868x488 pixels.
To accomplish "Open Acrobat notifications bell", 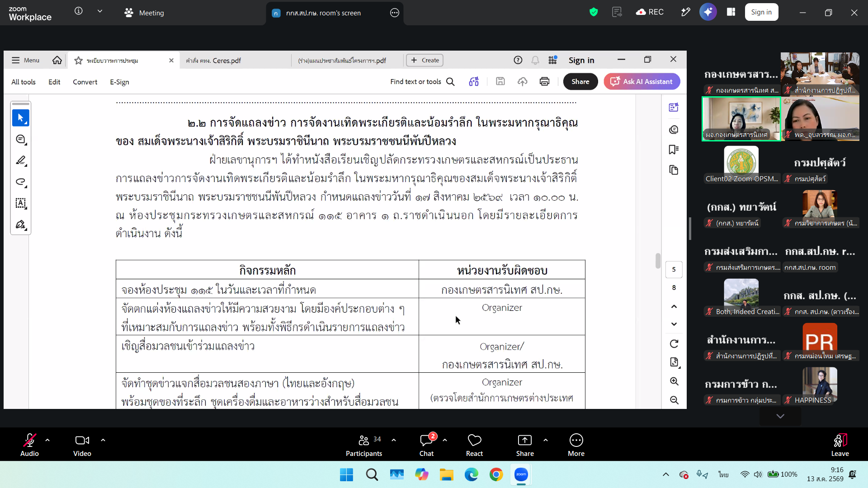I will [535, 60].
